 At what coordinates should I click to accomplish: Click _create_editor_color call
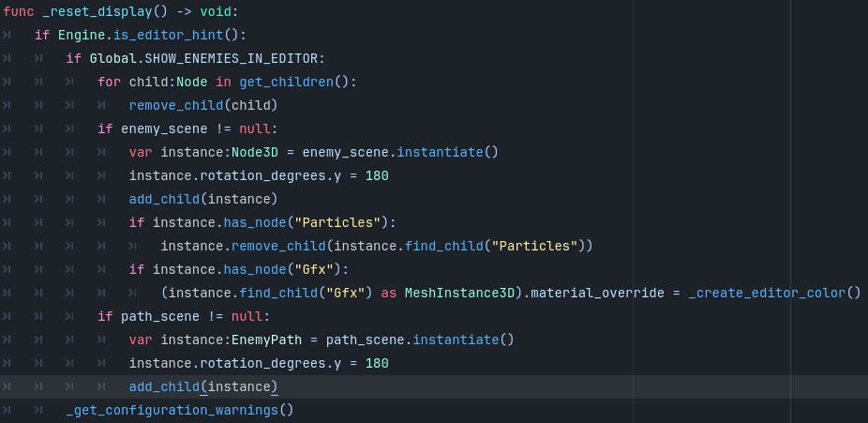774,293
